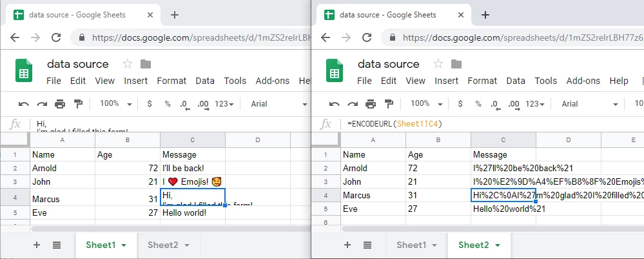Open the Format menu in the left window
The image size is (644, 259).
tap(171, 81)
